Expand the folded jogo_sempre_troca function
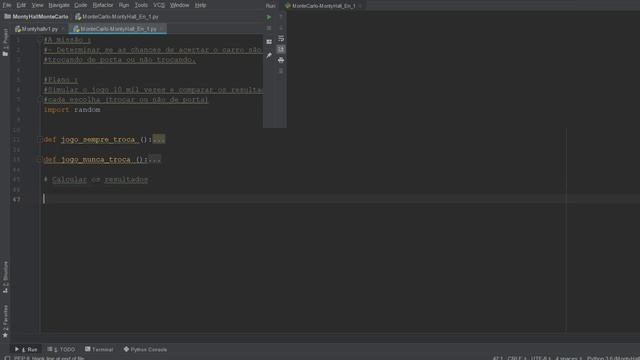This screenshot has width=640, height=360. pos(40,140)
